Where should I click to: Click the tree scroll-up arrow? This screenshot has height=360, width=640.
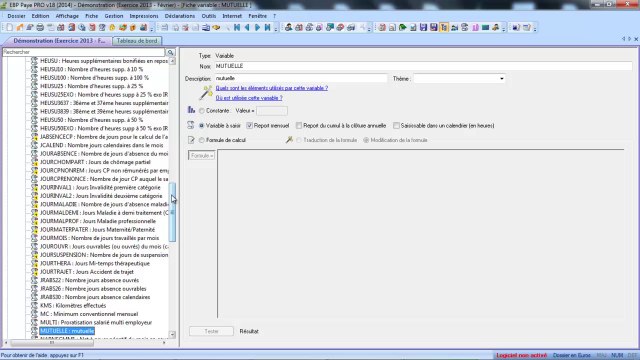(x=172, y=61)
